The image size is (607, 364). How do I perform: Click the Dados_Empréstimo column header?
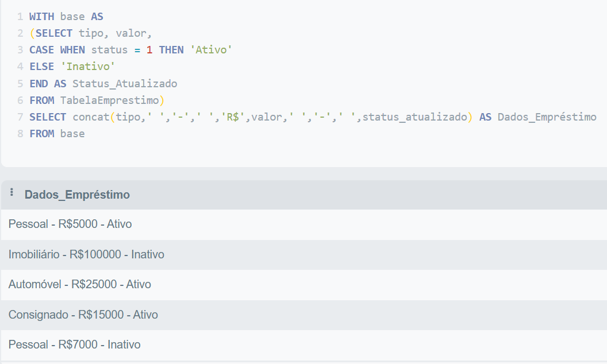click(x=77, y=195)
